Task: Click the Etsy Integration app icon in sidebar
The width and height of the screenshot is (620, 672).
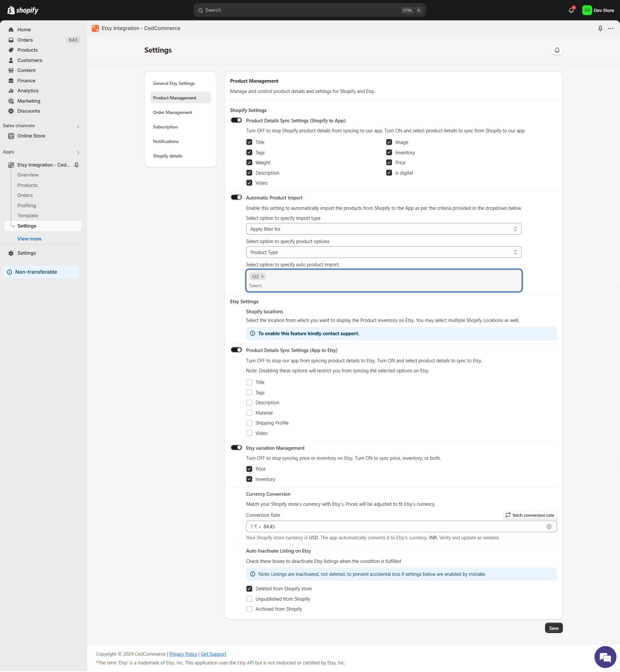Action: tap(11, 165)
